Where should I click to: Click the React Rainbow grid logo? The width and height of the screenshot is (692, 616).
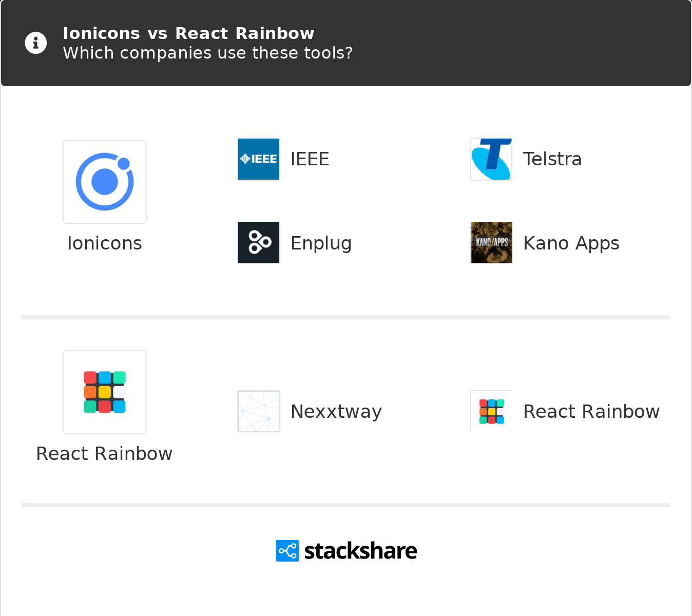pos(104,392)
